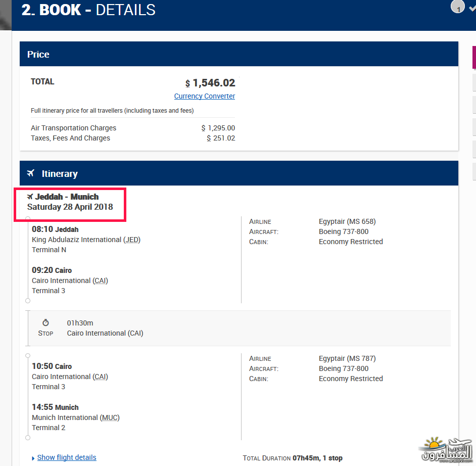
Task: Expand the arrow beside Show flight details
Action: [x=33, y=458]
